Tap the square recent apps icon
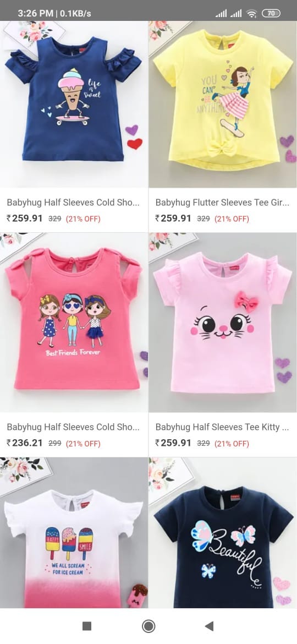297x644 pixels. tap(86, 626)
